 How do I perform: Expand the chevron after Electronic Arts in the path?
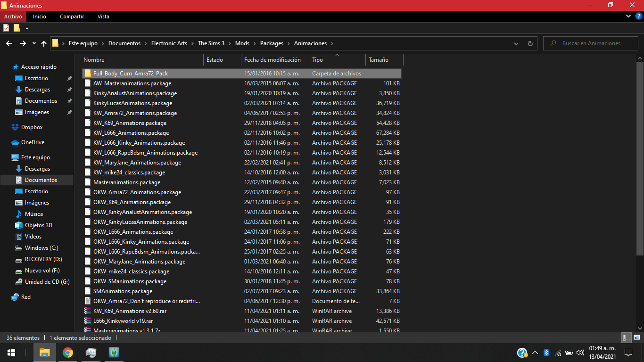pos(193,43)
